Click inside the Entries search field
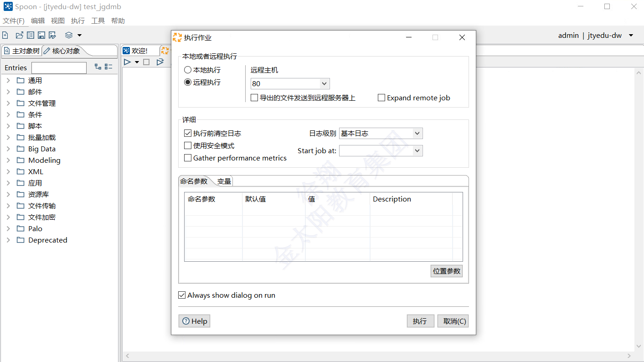This screenshot has height=362, width=644. [x=59, y=67]
